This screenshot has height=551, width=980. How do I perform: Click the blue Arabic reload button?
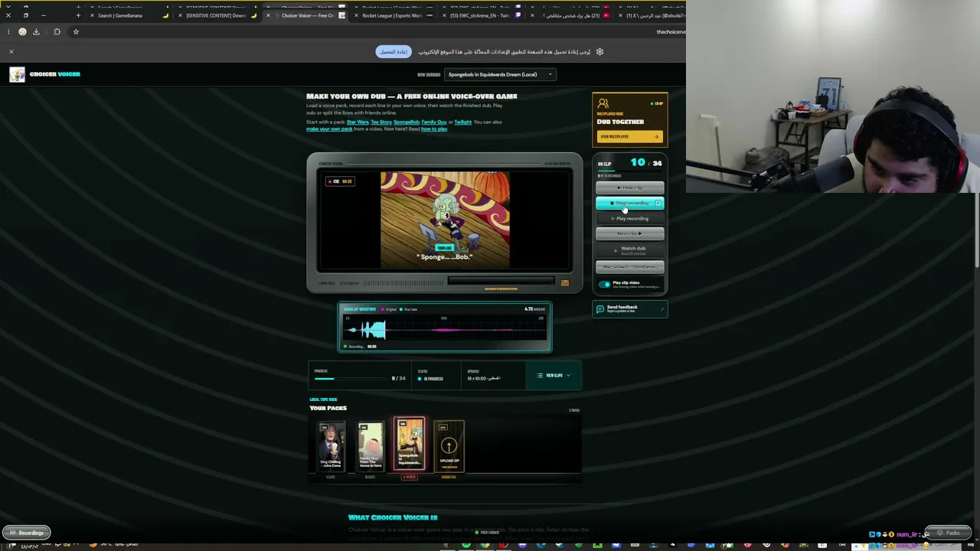(394, 51)
